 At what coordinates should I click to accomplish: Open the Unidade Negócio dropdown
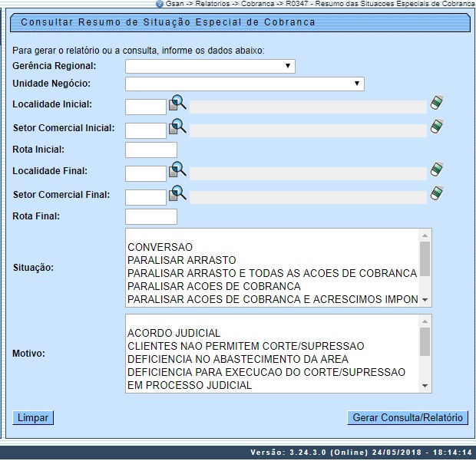pyautogui.click(x=244, y=84)
